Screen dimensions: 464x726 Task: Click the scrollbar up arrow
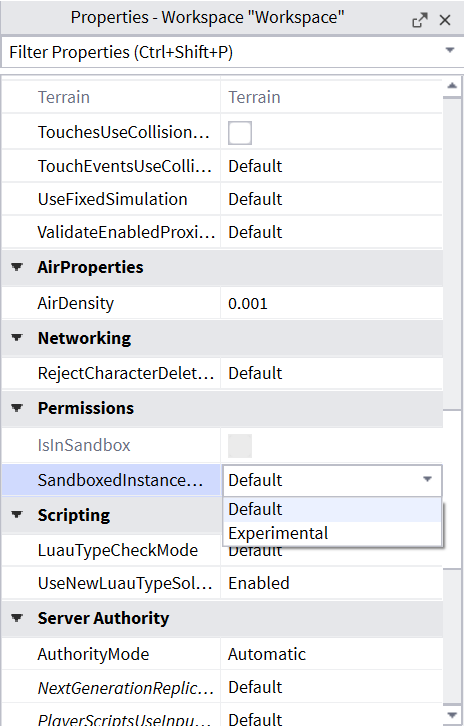click(452, 85)
